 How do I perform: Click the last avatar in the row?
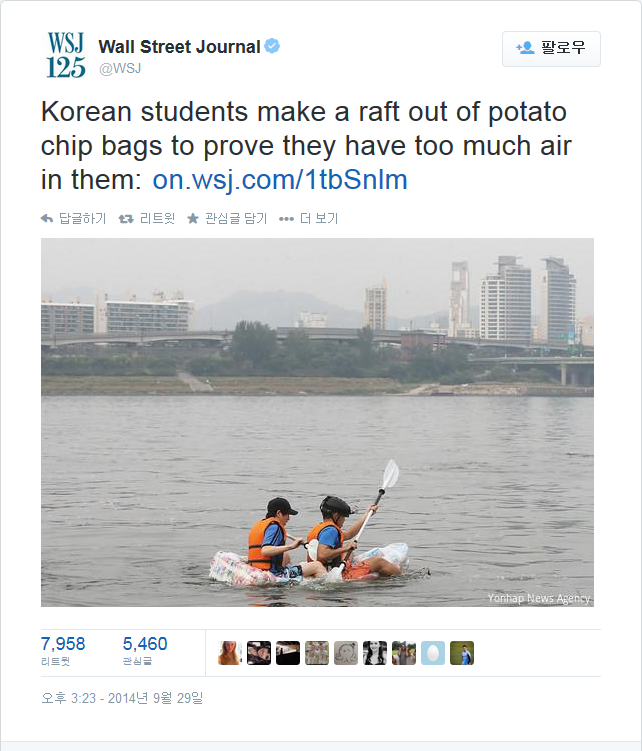462,653
